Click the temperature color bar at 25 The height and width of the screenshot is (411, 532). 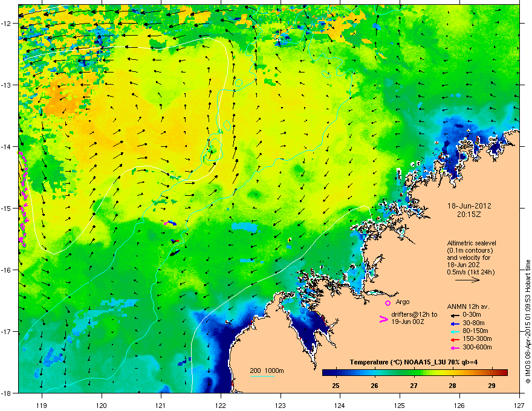click(x=336, y=373)
